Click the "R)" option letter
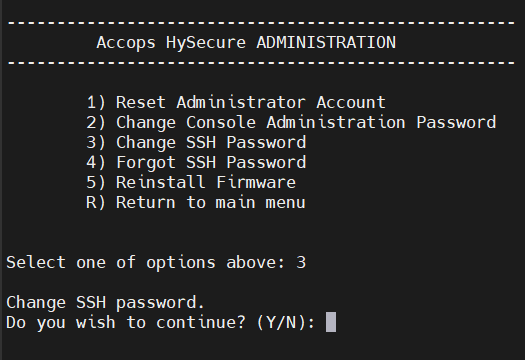 (96, 203)
